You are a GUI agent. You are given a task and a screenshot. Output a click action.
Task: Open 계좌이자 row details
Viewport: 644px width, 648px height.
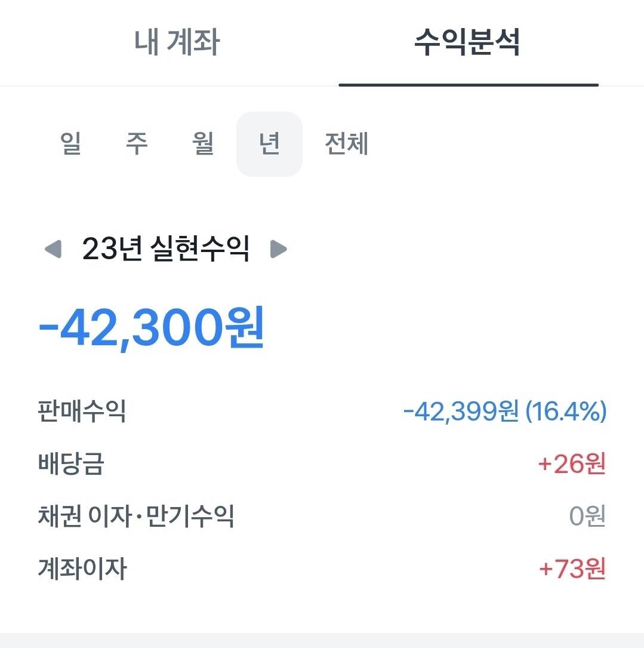point(322,569)
